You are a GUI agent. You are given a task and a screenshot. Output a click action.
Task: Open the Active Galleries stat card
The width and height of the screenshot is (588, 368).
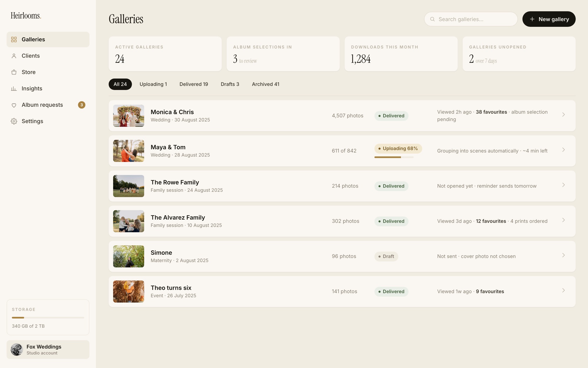(x=165, y=54)
